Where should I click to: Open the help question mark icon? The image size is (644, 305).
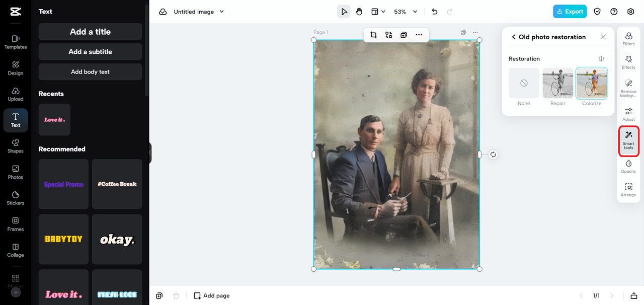pos(614,12)
